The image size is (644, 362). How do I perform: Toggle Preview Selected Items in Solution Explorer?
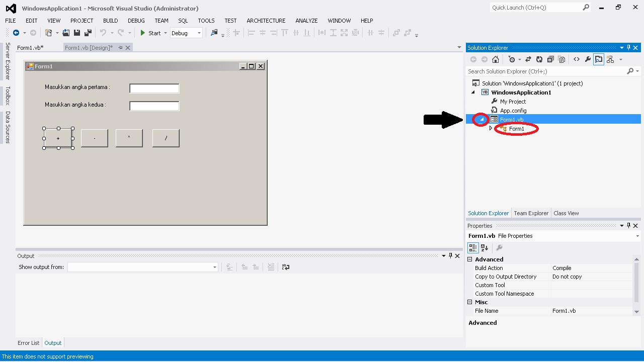coord(598,59)
